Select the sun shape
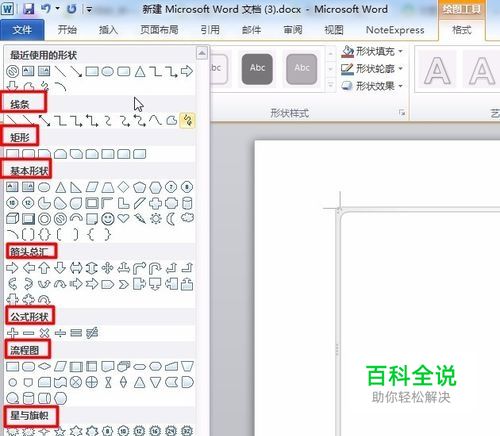500x436 pixels. tap(156, 219)
